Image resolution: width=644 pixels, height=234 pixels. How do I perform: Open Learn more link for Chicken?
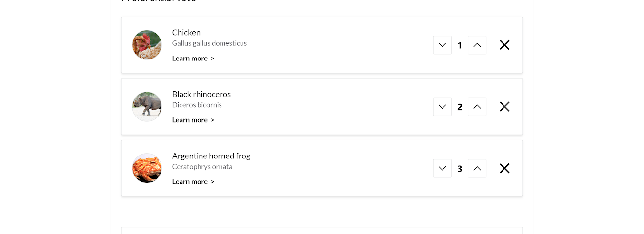pos(193,58)
